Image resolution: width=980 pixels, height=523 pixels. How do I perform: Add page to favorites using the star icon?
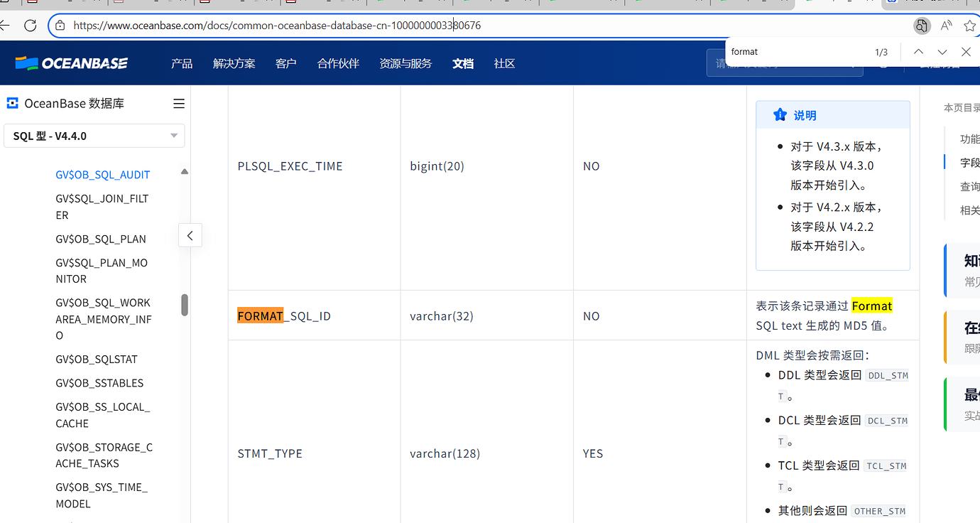tap(969, 26)
